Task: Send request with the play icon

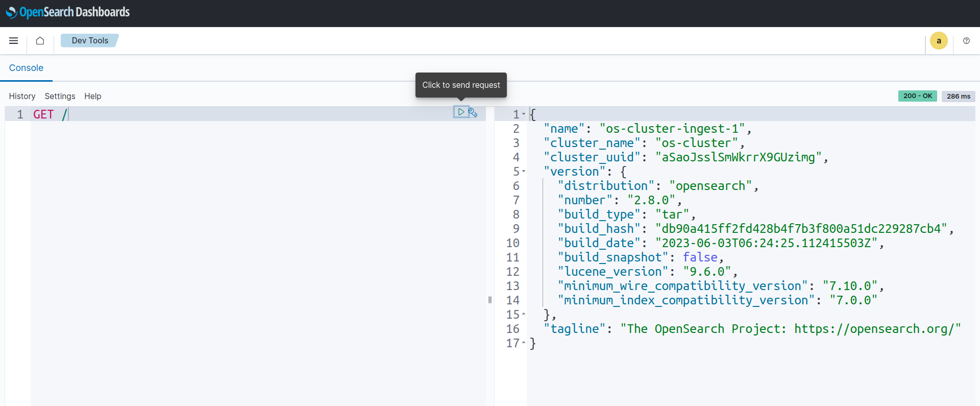Action: (x=461, y=112)
